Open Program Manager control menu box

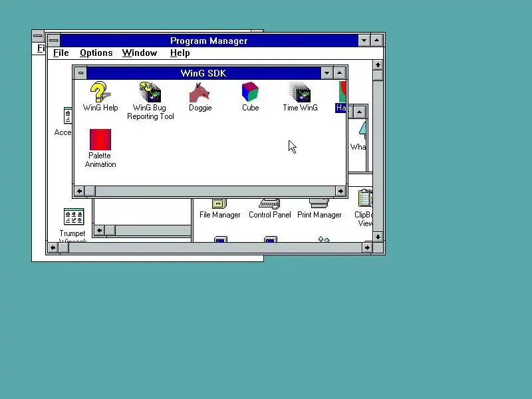(x=54, y=41)
